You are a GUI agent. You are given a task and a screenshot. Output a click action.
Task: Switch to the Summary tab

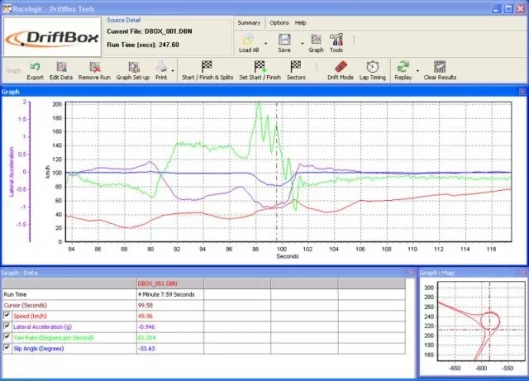(x=249, y=23)
